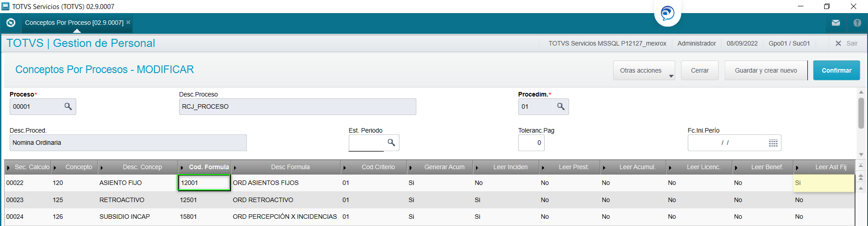Select ASIENTO FIJO description cell
The image size is (868, 226).
[137, 183]
